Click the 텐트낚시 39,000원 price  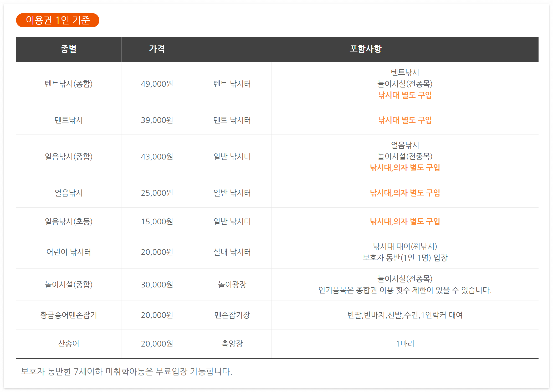point(157,120)
